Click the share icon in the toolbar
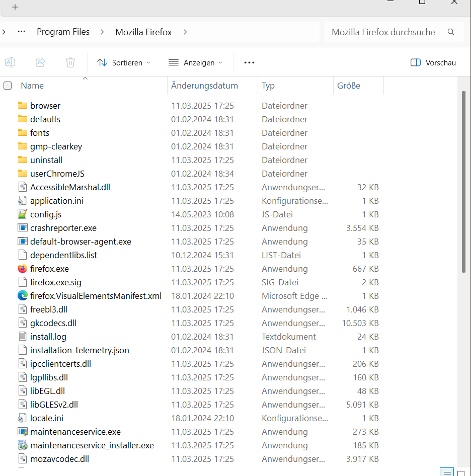This screenshot has height=476, width=471. point(40,62)
